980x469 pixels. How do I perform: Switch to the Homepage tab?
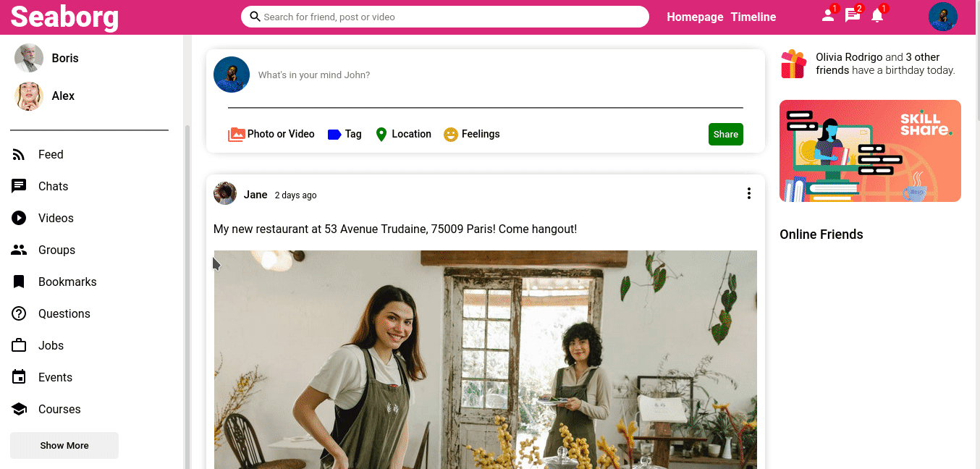(695, 17)
